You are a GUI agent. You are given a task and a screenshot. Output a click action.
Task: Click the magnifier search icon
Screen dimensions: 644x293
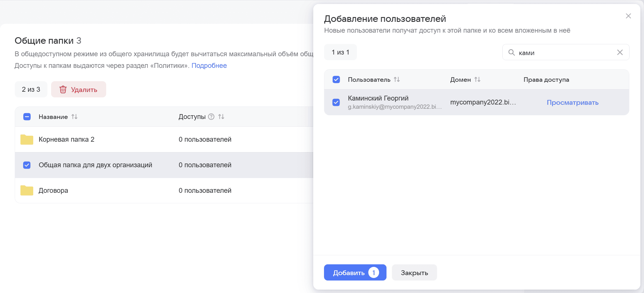511,53
